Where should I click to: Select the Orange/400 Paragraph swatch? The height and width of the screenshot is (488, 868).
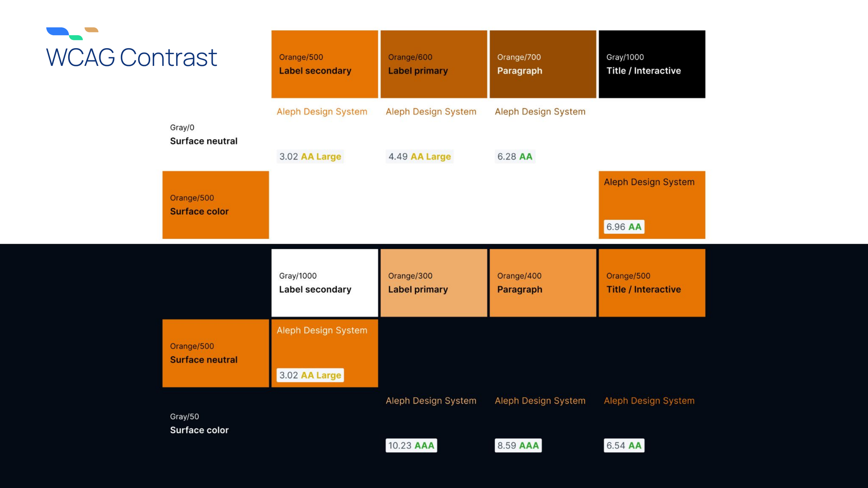542,283
